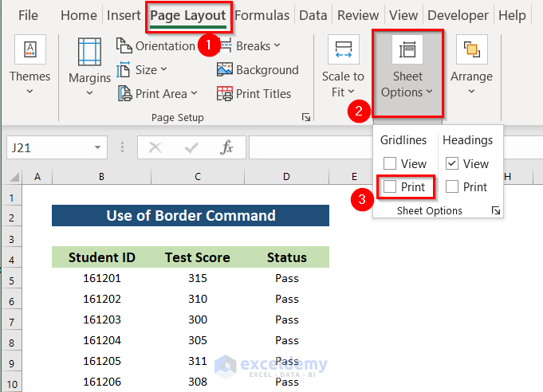This screenshot has width=543, height=392.
Task: Click the 'Student ID' header cell
Action: [x=101, y=257]
